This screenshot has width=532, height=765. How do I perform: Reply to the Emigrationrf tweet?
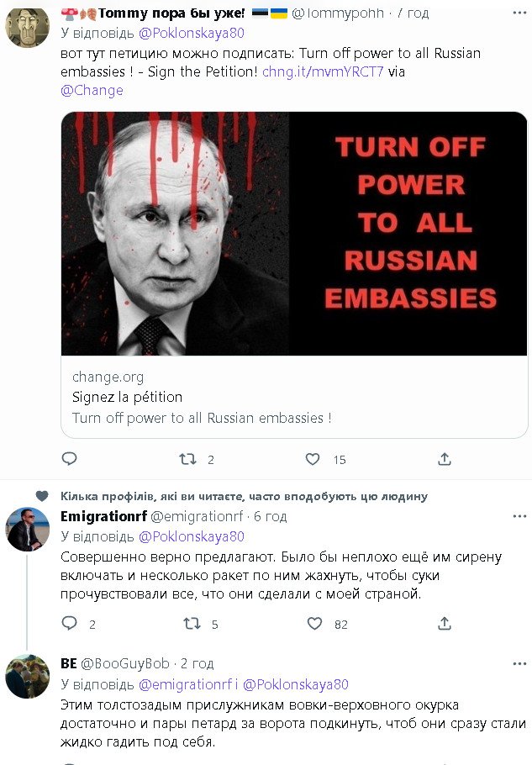click(x=70, y=624)
